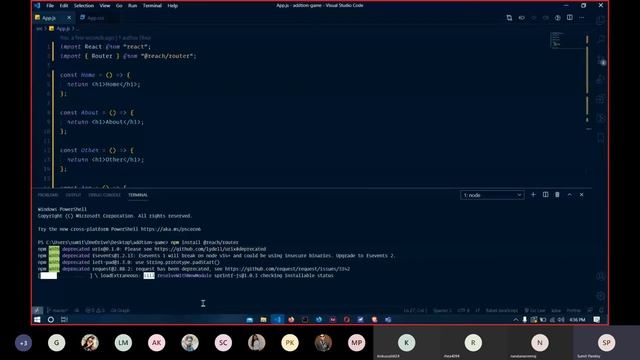This screenshot has height=360, width=640.
Task: Open Task View on the taskbar
Action: (x=64, y=320)
